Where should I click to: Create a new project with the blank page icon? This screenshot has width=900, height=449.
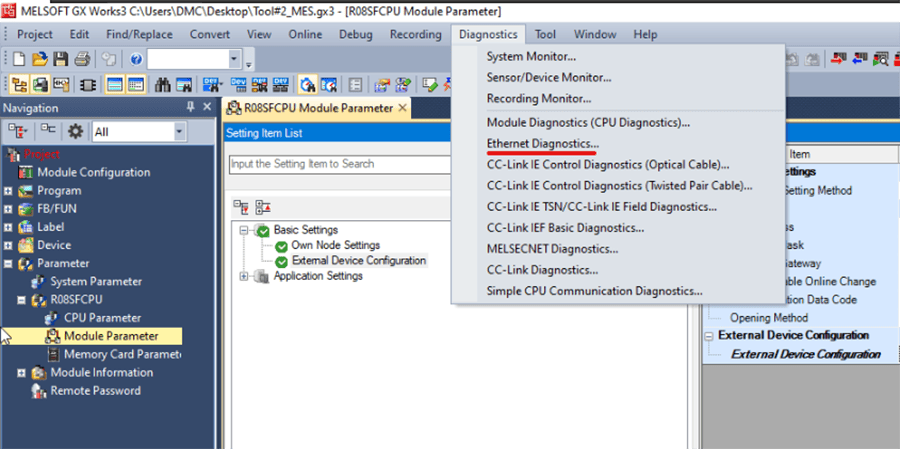tap(20, 59)
